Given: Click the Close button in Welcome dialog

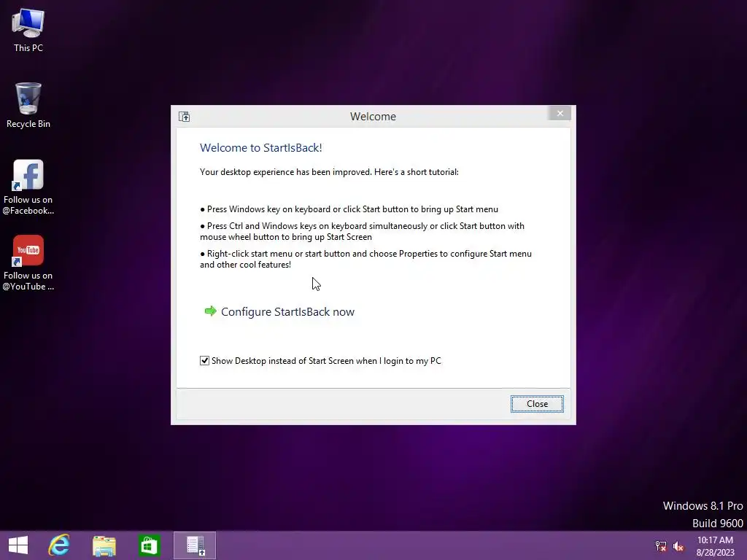Looking at the screenshot, I should (537, 404).
